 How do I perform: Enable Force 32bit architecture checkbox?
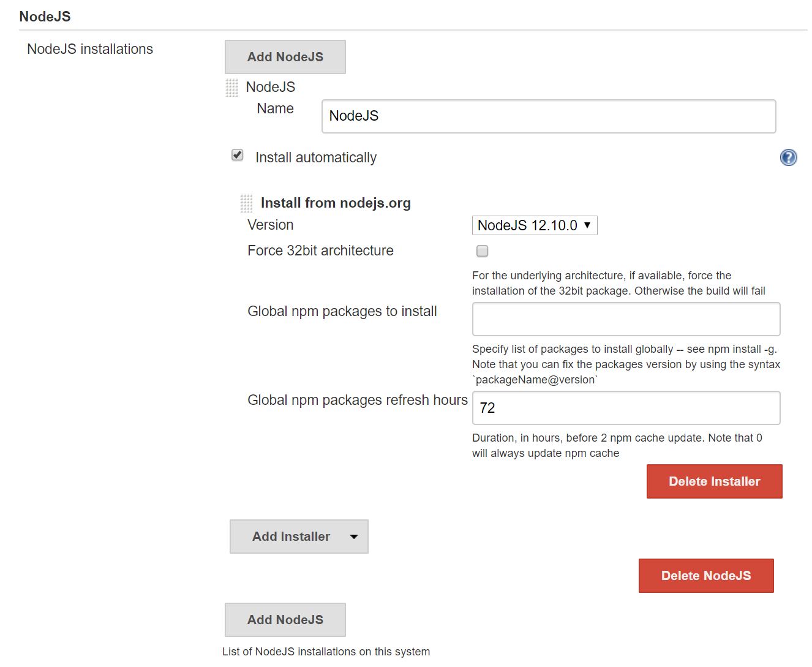483,251
